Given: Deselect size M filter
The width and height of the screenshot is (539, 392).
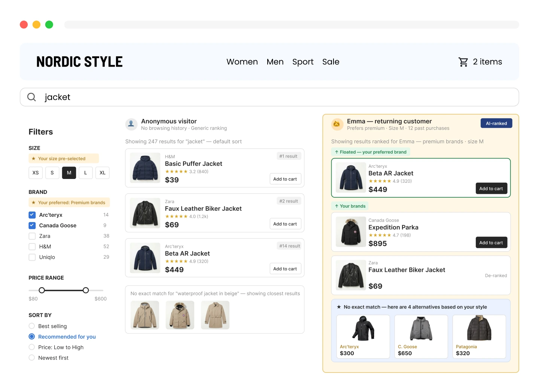Looking at the screenshot, I should pos(69,173).
